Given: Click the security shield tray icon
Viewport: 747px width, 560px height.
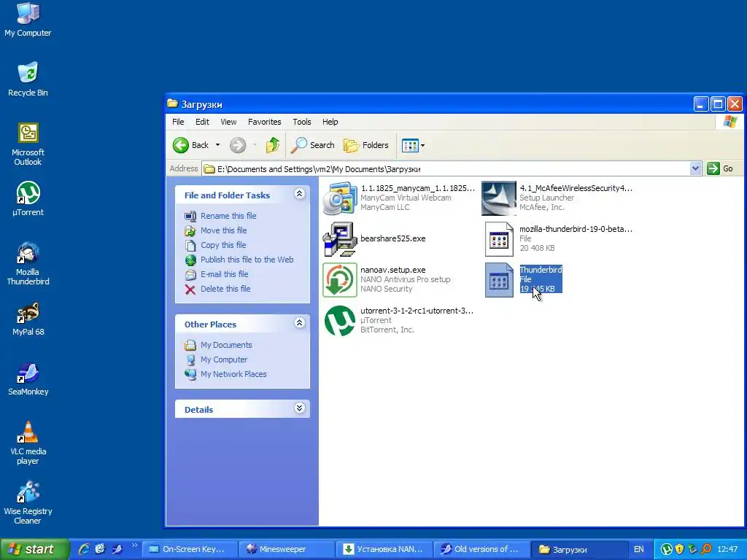Looking at the screenshot, I should pos(679,550).
